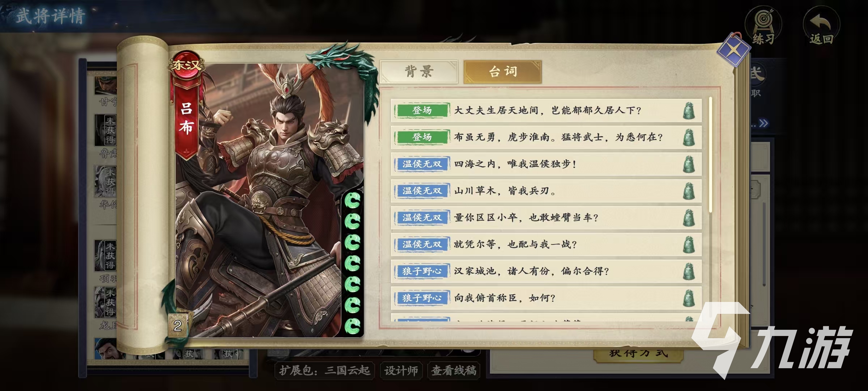The height and width of the screenshot is (391, 868).
Task: Click the 查看线稿 button
Action: pyautogui.click(x=454, y=370)
